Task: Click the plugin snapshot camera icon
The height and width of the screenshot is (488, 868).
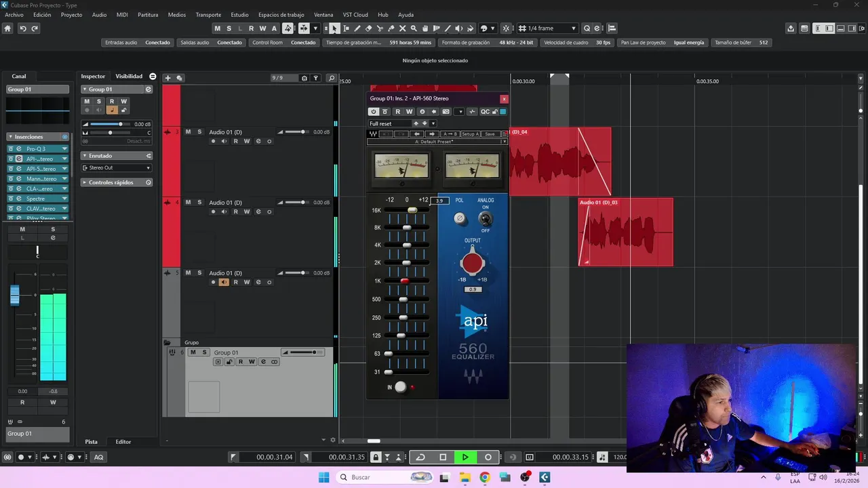Action: (x=446, y=112)
